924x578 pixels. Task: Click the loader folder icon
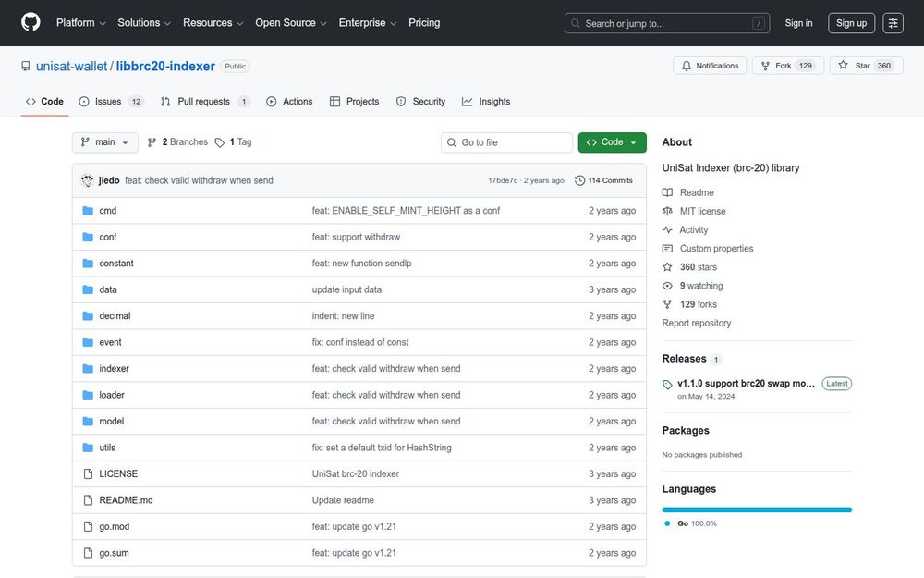coord(88,395)
